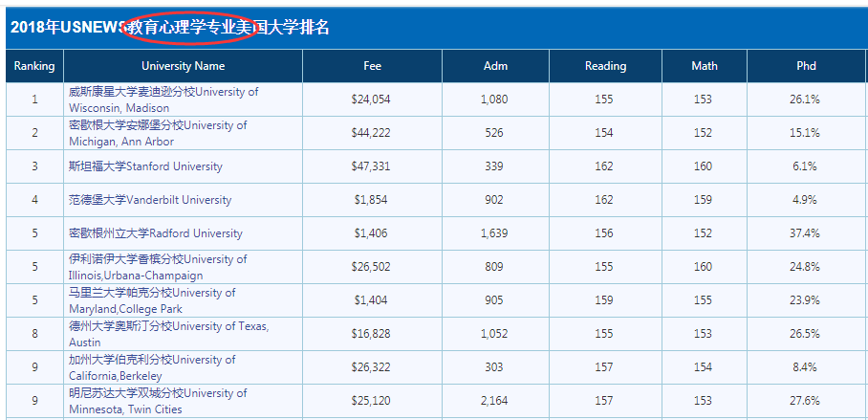The height and width of the screenshot is (420, 868).
Task: Open University of Illinois, Urbana-Champaign link
Action: coord(158,267)
